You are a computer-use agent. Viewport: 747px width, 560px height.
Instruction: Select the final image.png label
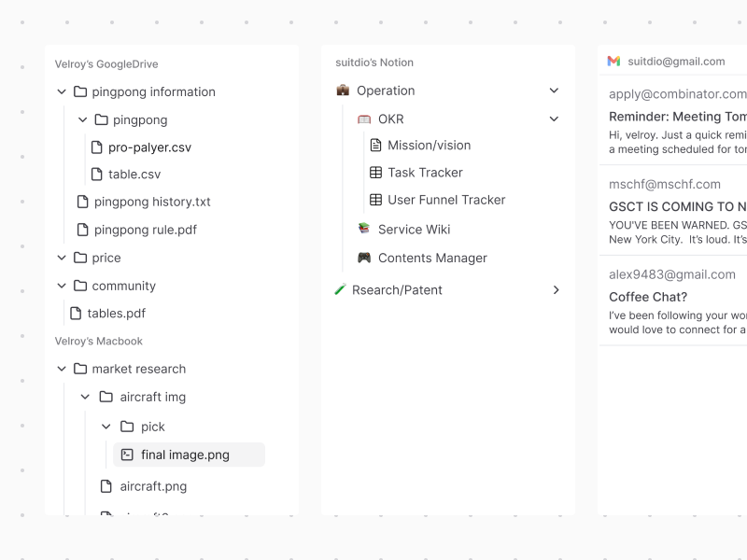185,455
